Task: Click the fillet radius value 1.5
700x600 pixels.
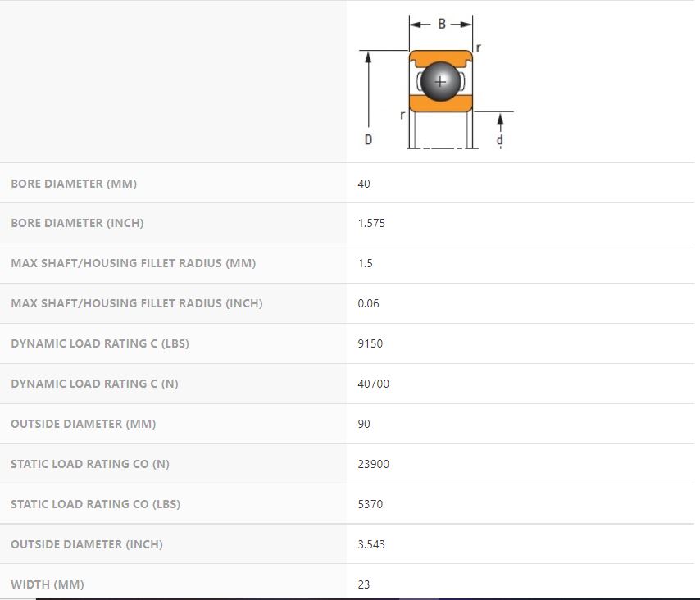Action: tap(365, 263)
